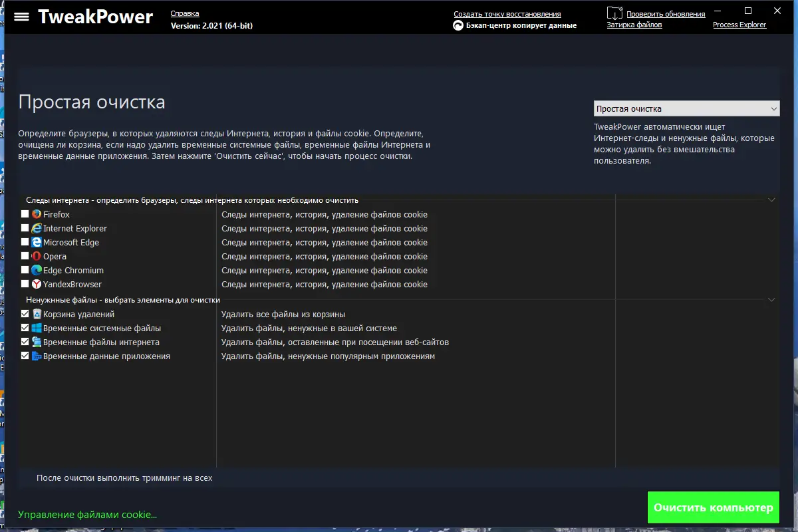Viewport: 798px width, 532px height.
Task: Tick the Microsoft Edge checkbox
Action: pos(25,242)
